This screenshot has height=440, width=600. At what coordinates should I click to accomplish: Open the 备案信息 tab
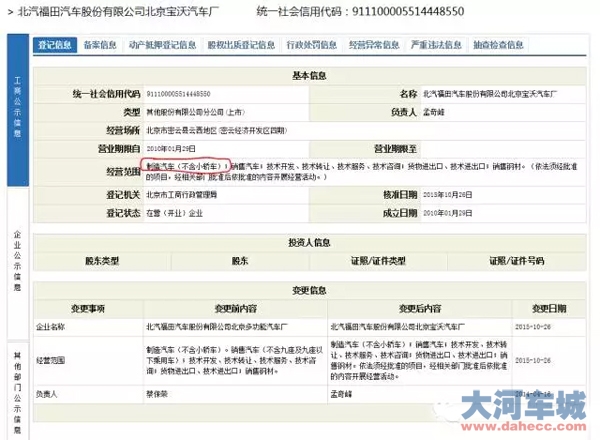click(x=100, y=45)
